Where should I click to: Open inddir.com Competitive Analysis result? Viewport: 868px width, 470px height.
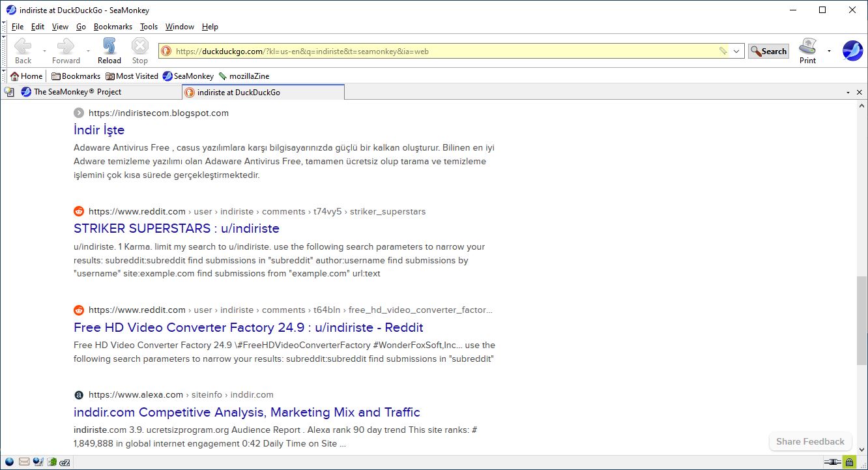247,412
